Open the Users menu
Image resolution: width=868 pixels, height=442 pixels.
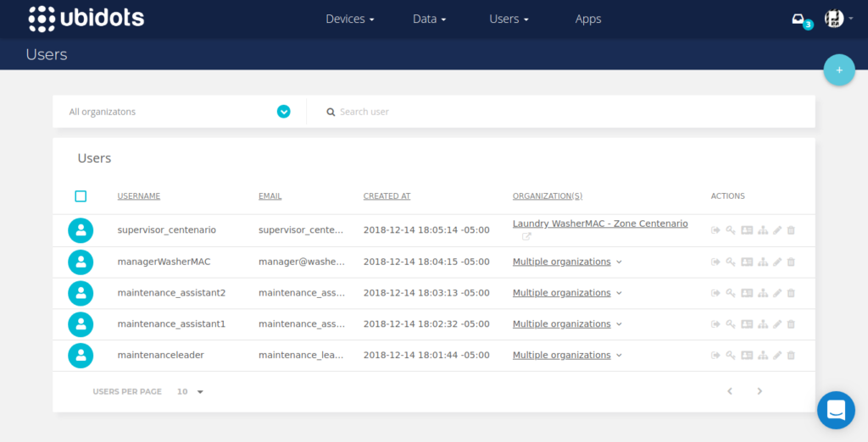point(509,19)
